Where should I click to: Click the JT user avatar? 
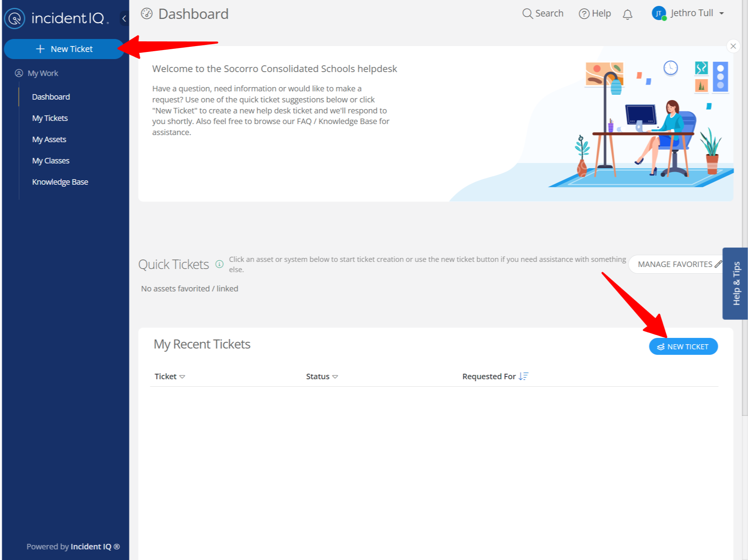tap(659, 13)
